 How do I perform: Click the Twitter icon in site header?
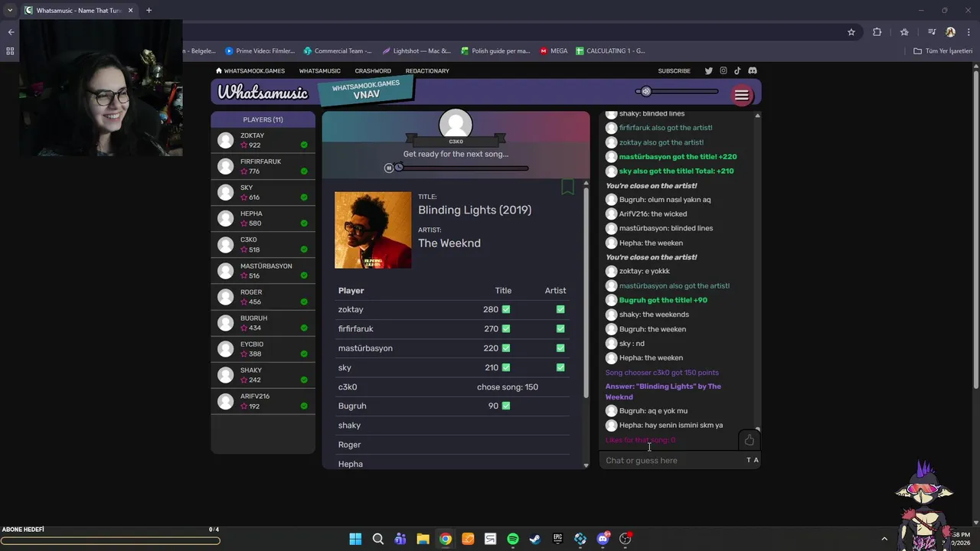click(x=708, y=70)
